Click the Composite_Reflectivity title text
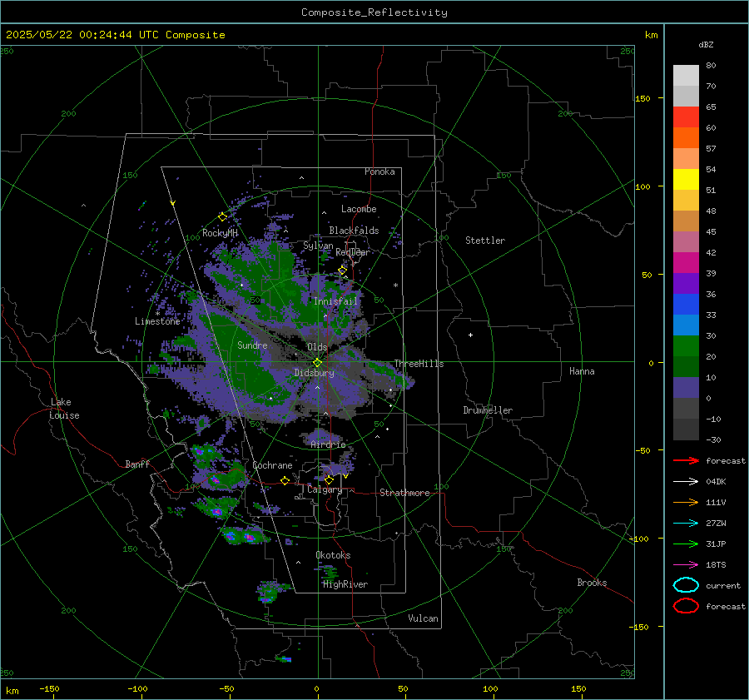 point(374,12)
